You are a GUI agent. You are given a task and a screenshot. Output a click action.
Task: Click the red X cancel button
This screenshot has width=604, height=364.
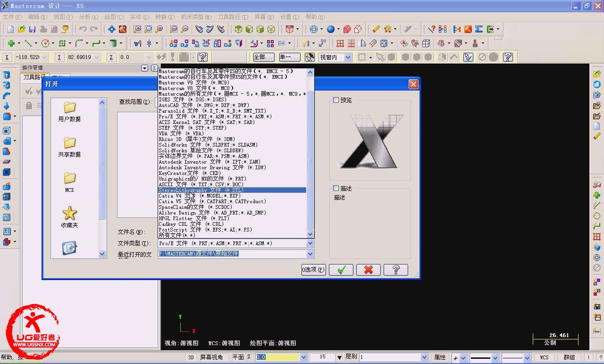(369, 270)
